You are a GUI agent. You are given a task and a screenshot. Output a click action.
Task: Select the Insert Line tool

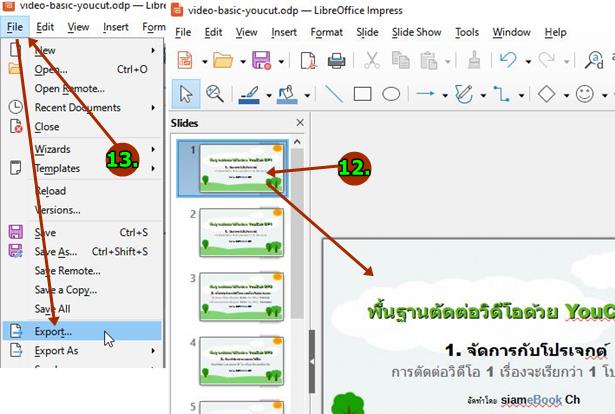pos(334,94)
